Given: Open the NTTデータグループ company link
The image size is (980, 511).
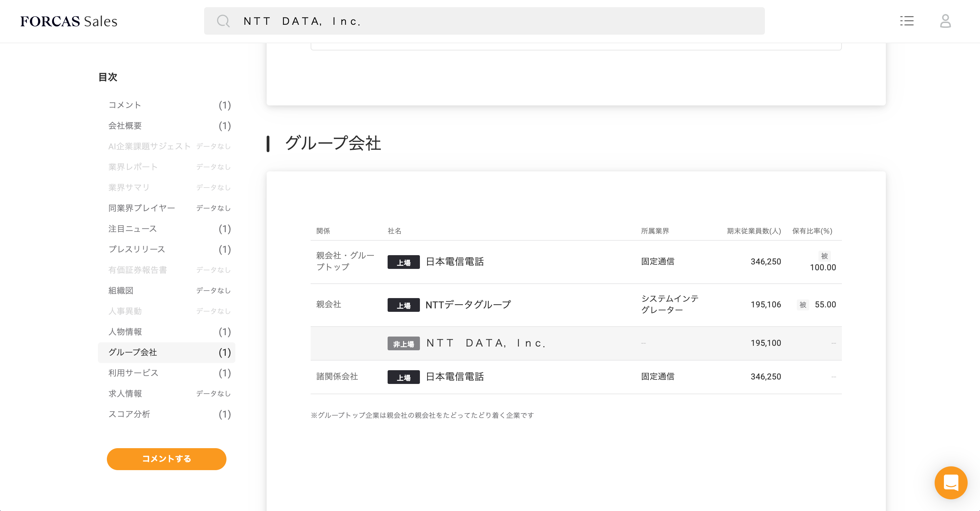Looking at the screenshot, I should (468, 305).
